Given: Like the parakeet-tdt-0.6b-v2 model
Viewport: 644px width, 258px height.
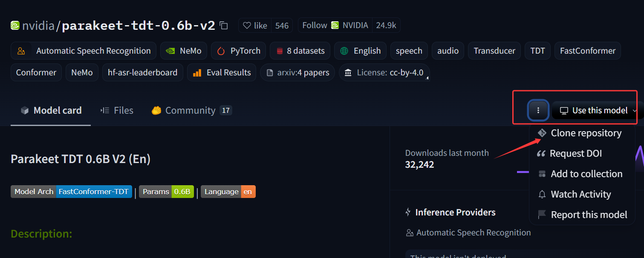Looking at the screenshot, I should pos(254,26).
